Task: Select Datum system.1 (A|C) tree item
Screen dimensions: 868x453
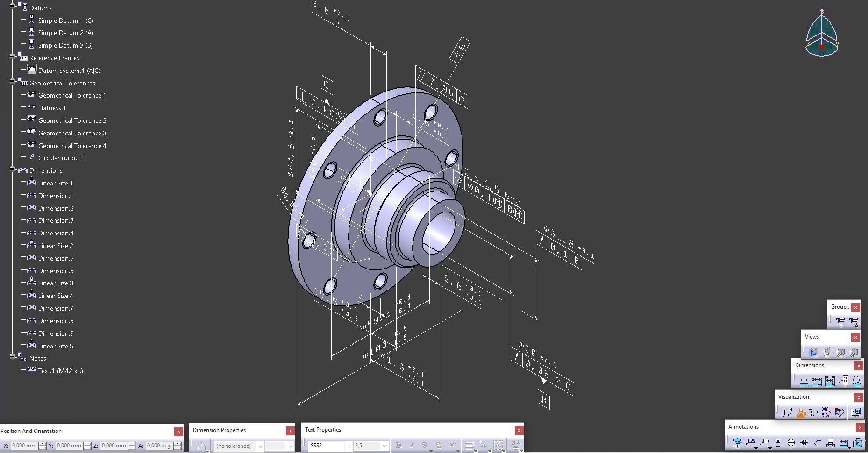Action: click(x=69, y=71)
